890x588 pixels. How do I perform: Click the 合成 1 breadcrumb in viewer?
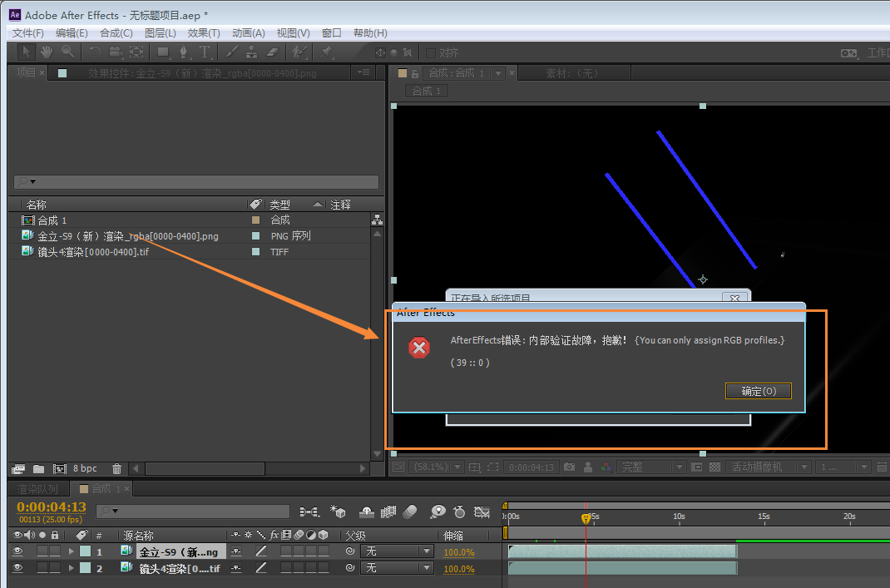[426, 91]
